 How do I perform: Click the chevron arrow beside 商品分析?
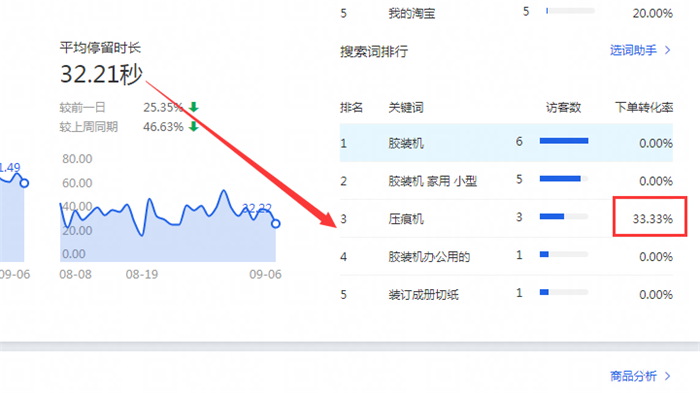(667, 376)
